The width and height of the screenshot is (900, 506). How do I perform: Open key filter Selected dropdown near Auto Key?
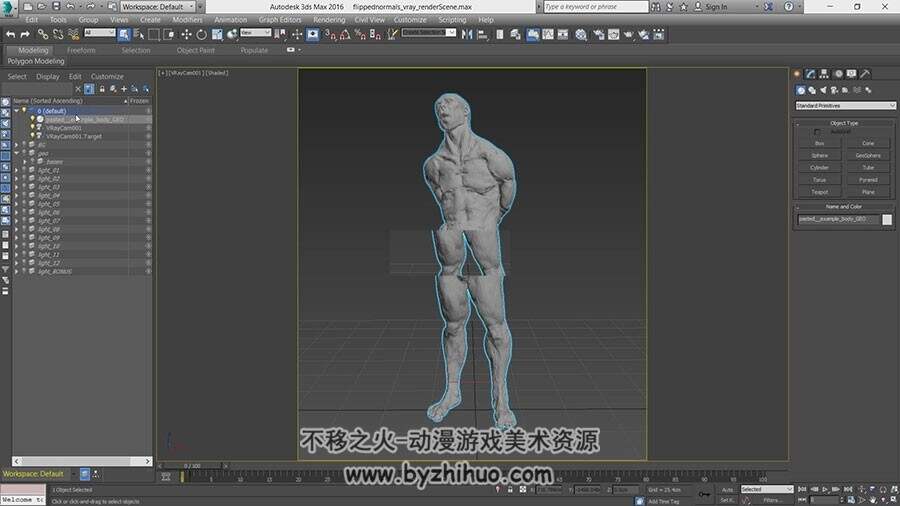point(766,489)
